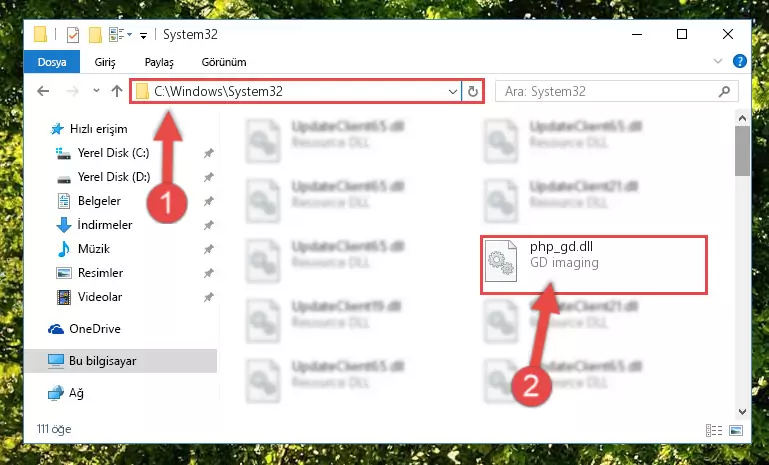Refresh the System32 folder view
769x465 pixels.
[472, 91]
